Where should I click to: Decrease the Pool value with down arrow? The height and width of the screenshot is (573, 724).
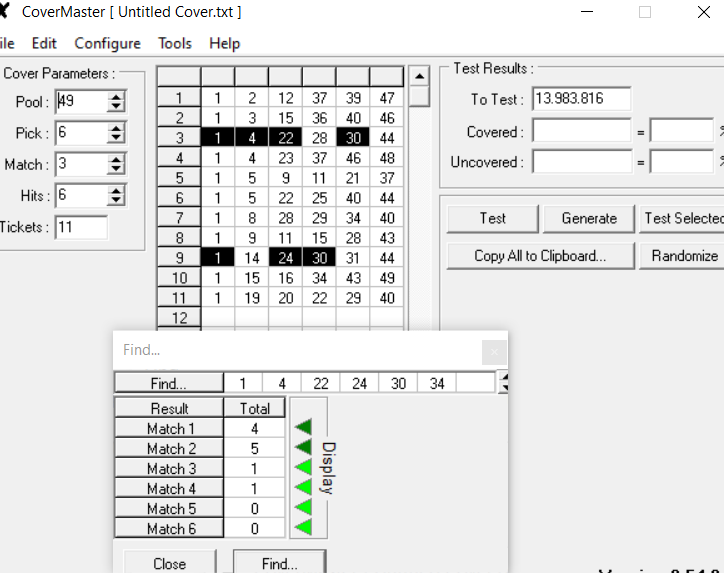[116, 107]
